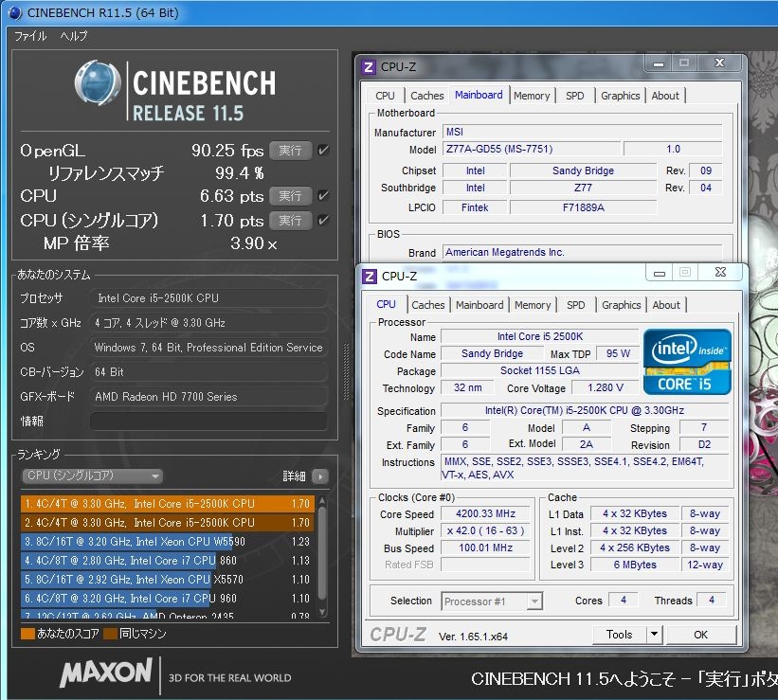
Task: Click the Intel Core i5 inside logo
Action: 687,362
